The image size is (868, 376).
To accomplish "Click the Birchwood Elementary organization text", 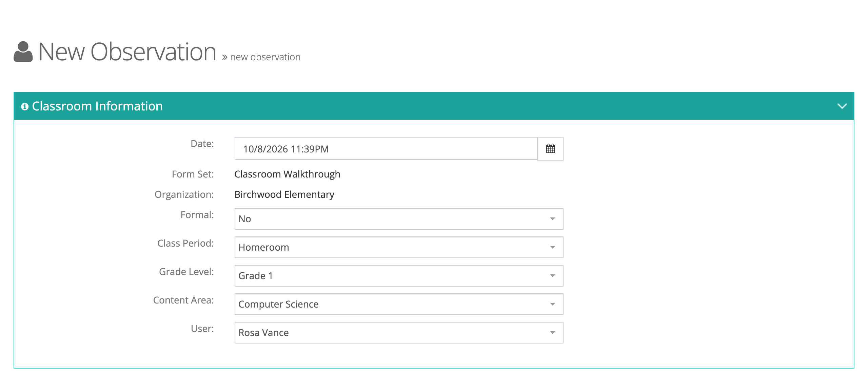I will 284,194.
